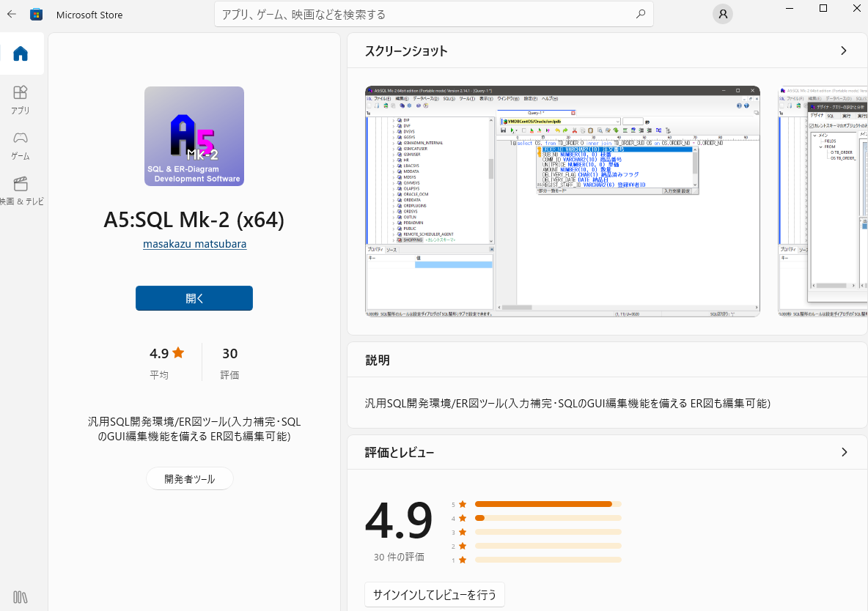Screen dimensions: 868x611
Task: Click サインインしてレビューを行う button
Action: click(x=435, y=595)
